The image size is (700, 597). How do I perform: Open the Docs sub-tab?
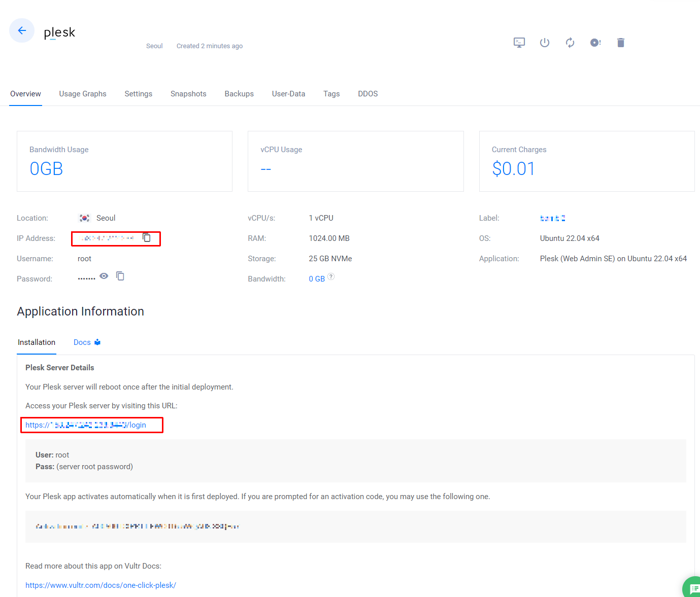(x=87, y=342)
